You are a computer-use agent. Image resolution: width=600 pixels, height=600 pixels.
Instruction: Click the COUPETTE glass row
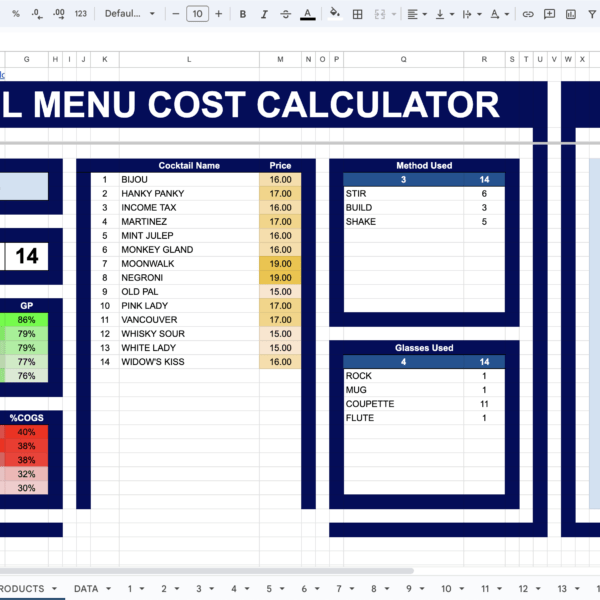424,404
